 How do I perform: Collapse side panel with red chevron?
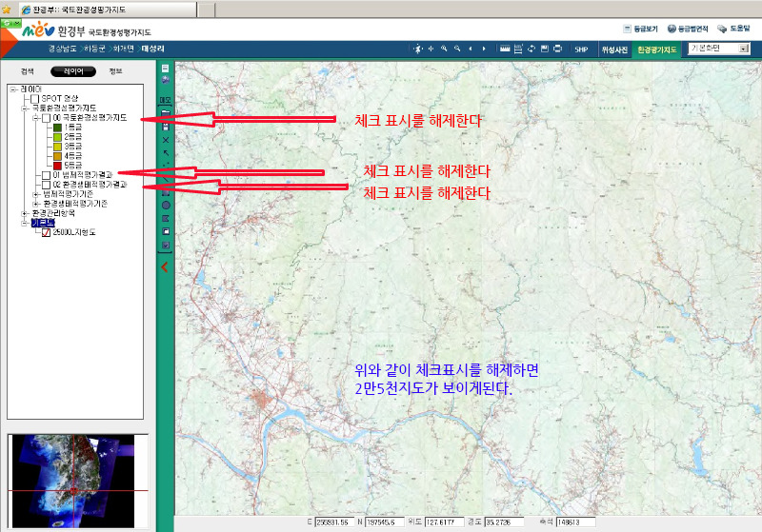click(x=166, y=268)
